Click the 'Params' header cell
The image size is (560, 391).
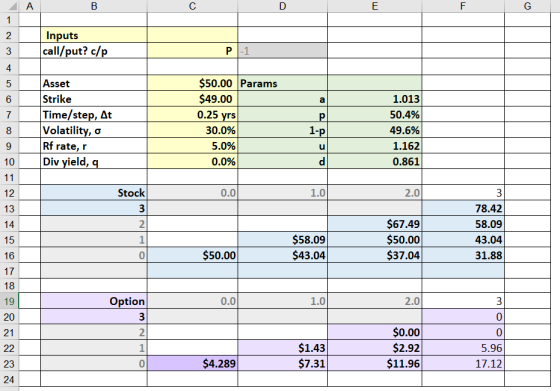coord(282,83)
